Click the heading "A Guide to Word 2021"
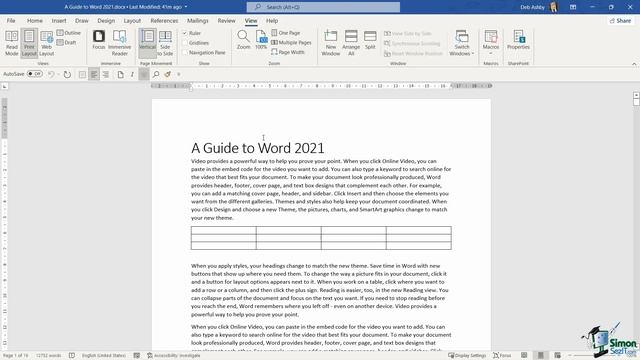This screenshot has height=360, width=640. [x=258, y=148]
